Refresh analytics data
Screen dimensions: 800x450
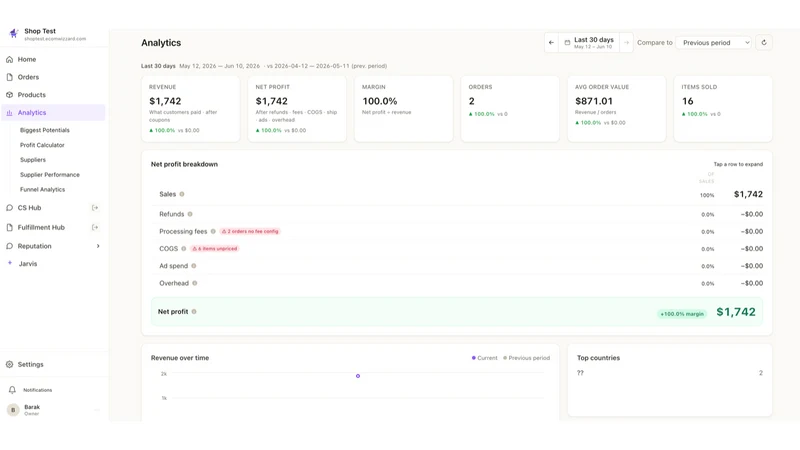click(764, 43)
